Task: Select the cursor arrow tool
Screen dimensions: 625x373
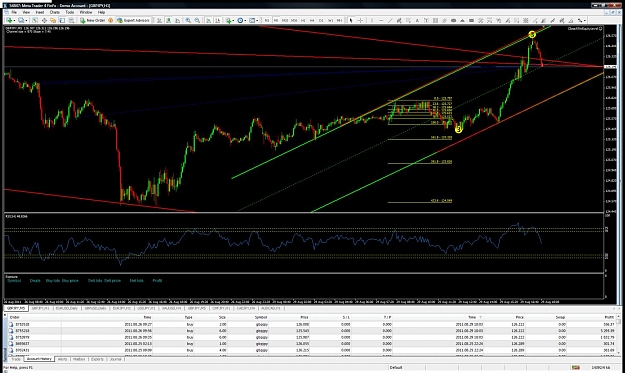Action: point(351,20)
